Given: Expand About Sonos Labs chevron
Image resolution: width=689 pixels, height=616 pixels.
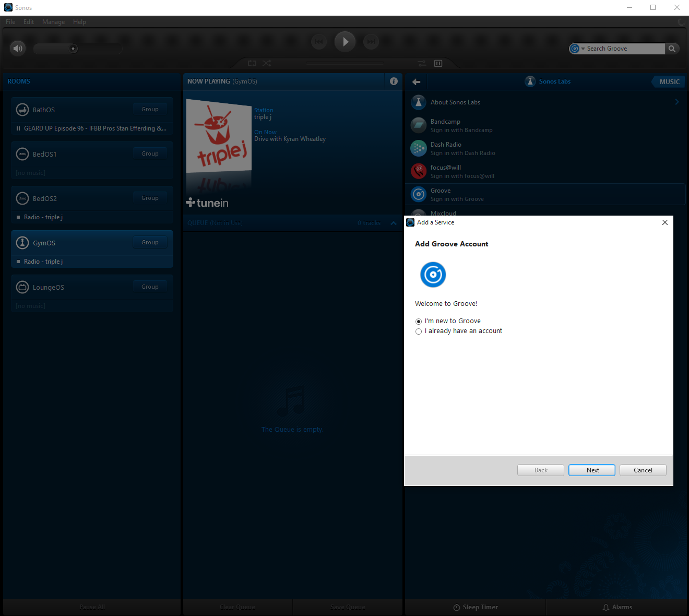Looking at the screenshot, I should (676, 102).
